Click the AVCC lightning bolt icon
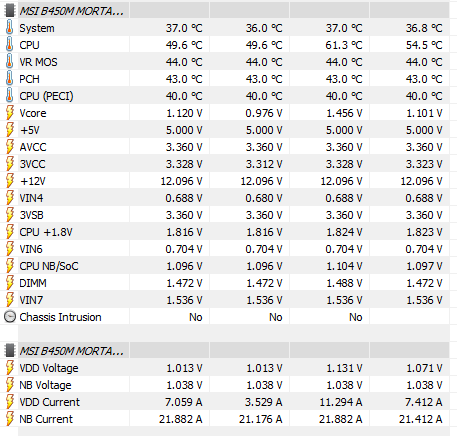This screenshot has width=457, height=436. pyautogui.click(x=10, y=147)
